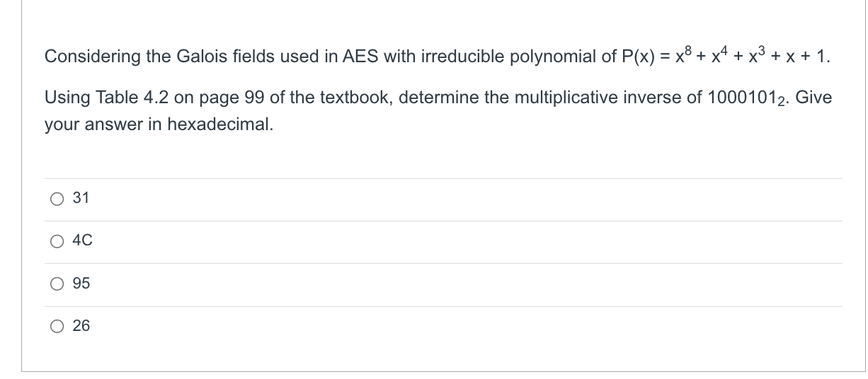Click the answer label text 26
Viewport: 868px width, 379px height.
81,326
